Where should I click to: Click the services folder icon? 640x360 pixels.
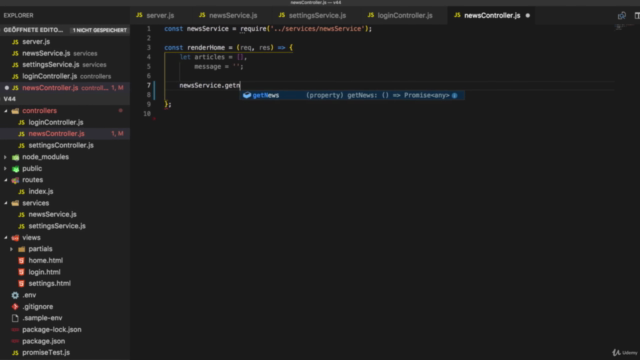tap(15, 203)
